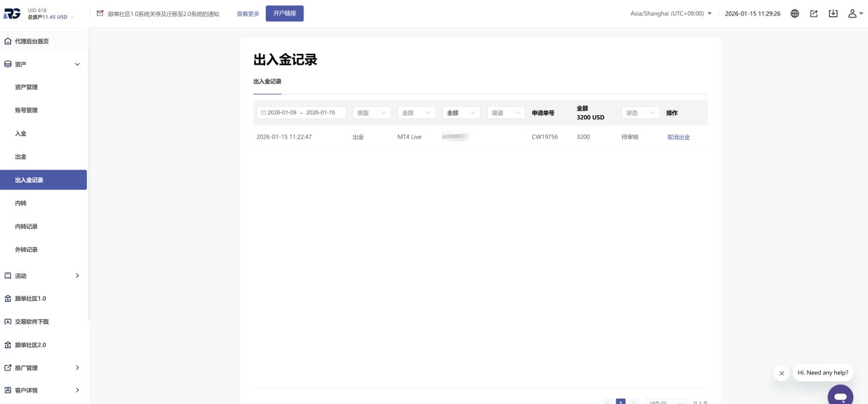Image resolution: width=868 pixels, height=404 pixels.
Task: Click the 待审核 status cell
Action: coord(630,137)
